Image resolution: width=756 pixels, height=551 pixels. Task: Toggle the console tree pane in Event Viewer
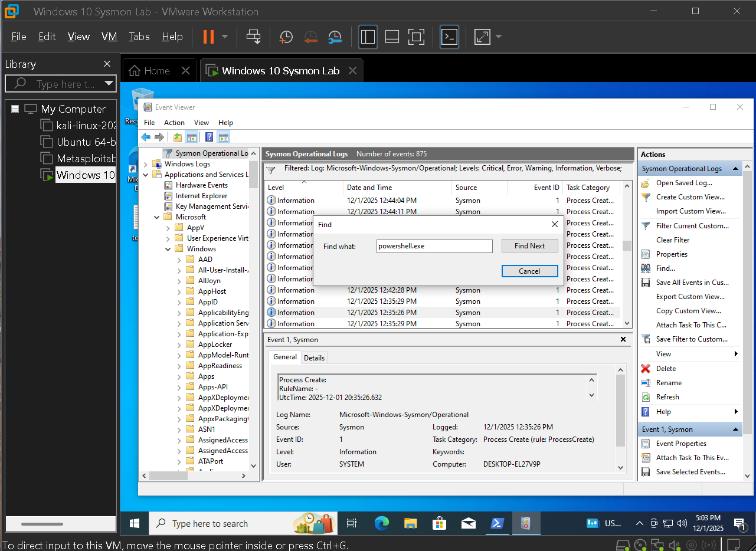click(191, 137)
